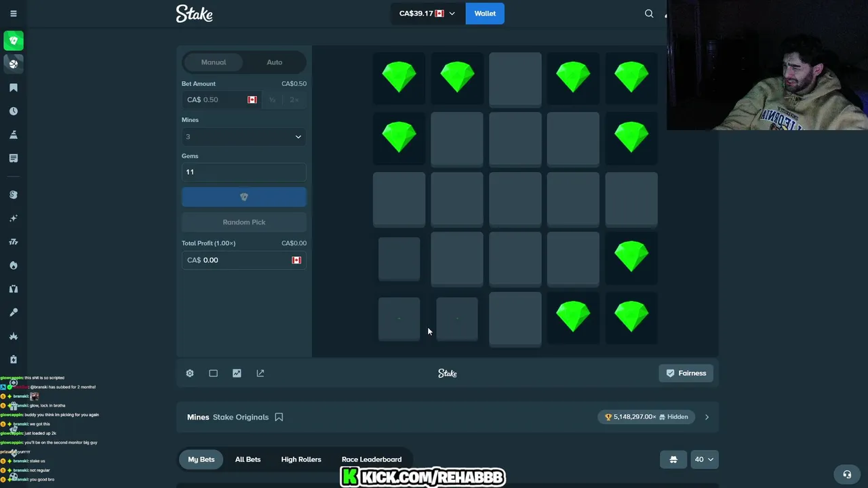The height and width of the screenshot is (488, 868).
Task: Click the search magnifier icon
Action: point(649,14)
